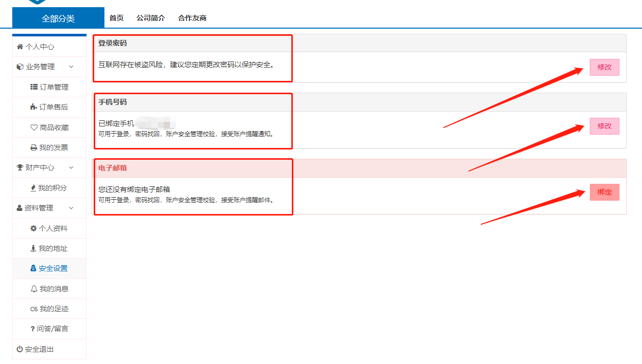This screenshot has height=364, width=642.
Task: Click the footprint icon beside 我的足迹
Action: (34, 309)
